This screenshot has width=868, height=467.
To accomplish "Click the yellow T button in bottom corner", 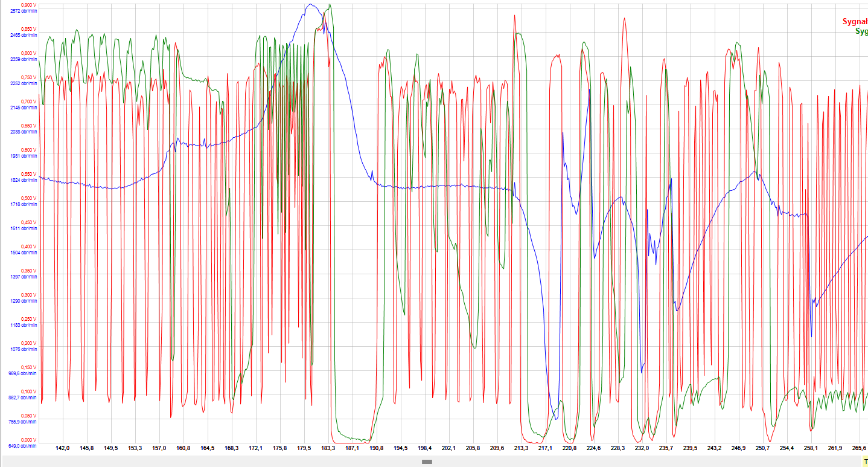I will 864,462.
